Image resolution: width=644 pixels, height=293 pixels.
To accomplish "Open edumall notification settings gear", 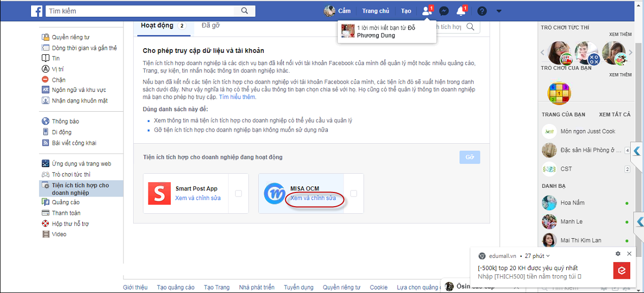I will [x=618, y=254].
